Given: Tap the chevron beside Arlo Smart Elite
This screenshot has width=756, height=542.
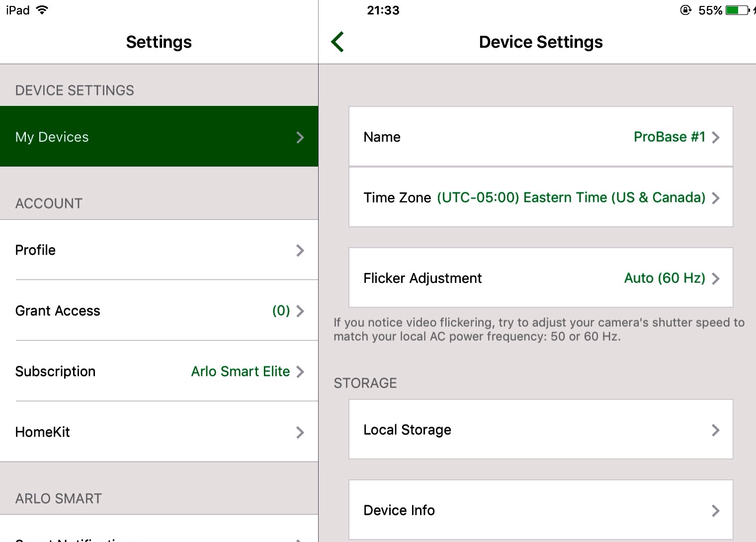Looking at the screenshot, I should pos(300,371).
